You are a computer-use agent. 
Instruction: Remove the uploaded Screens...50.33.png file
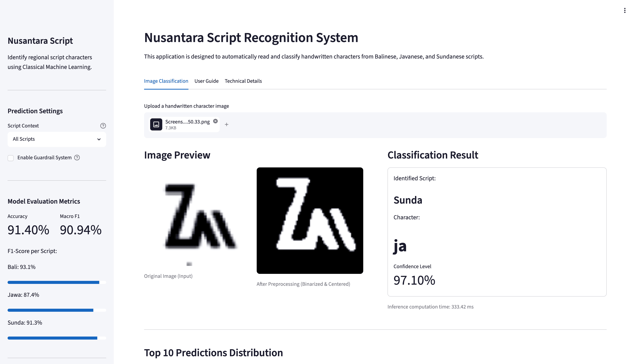[x=215, y=121]
